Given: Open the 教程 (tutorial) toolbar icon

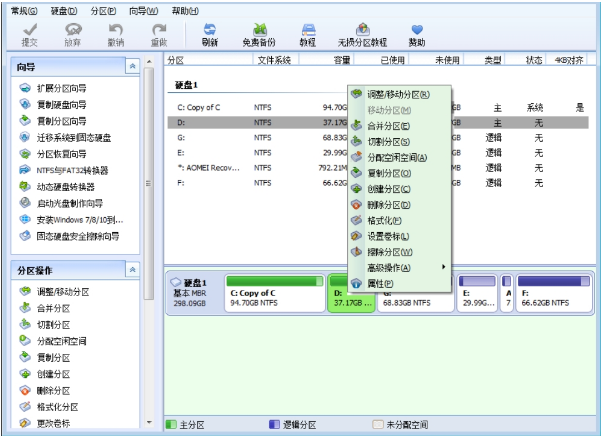Looking at the screenshot, I should click(308, 35).
